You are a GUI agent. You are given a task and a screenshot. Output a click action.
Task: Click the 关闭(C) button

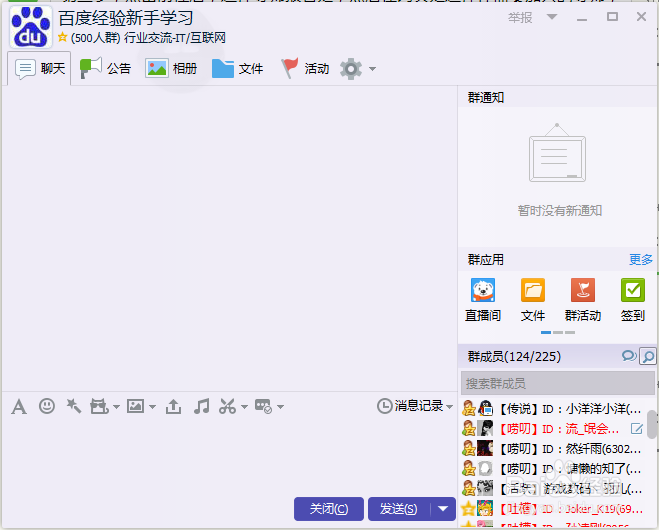tap(329, 509)
